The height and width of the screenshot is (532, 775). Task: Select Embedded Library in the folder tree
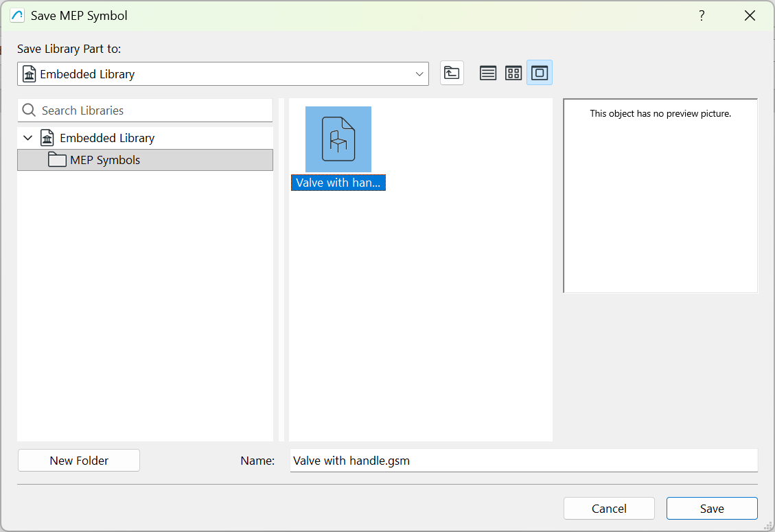click(107, 138)
